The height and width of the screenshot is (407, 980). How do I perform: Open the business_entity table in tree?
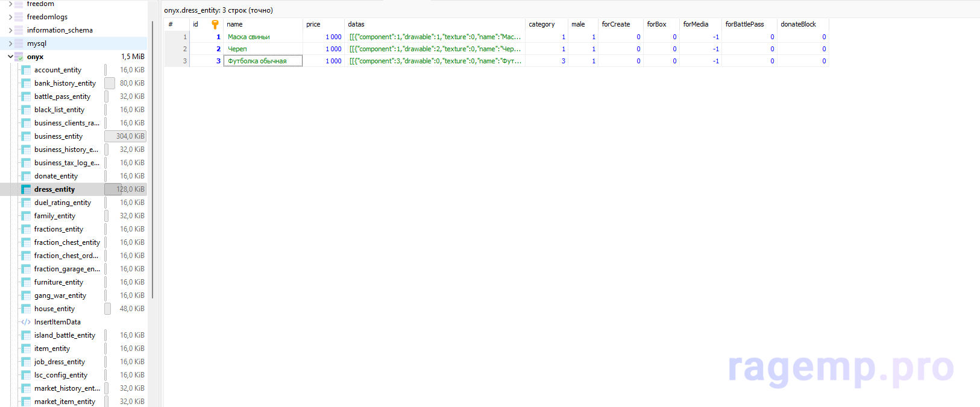tap(58, 136)
